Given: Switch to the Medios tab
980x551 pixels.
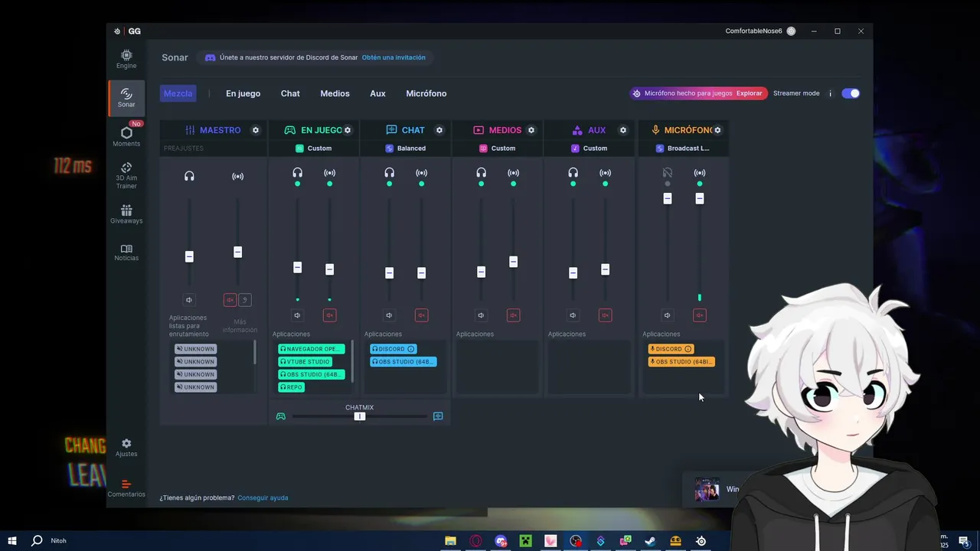Looking at the screenshot, I should [335, 93].
